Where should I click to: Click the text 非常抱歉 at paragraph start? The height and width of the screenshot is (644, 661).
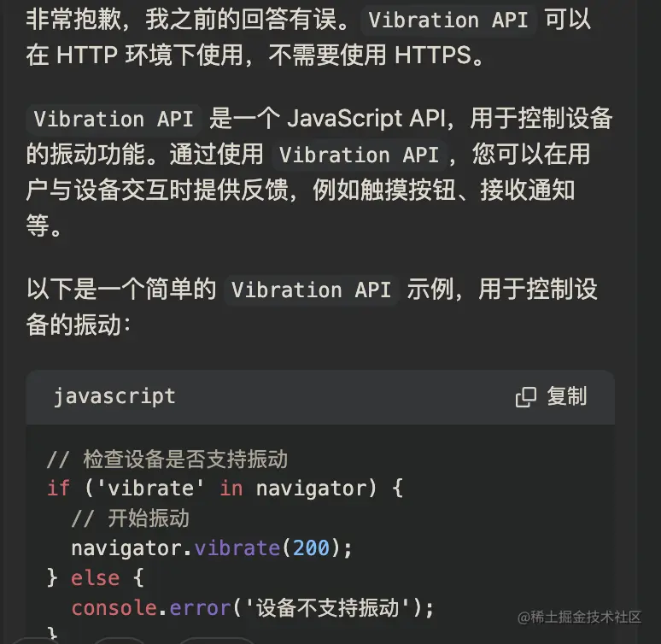pos(63,20)
